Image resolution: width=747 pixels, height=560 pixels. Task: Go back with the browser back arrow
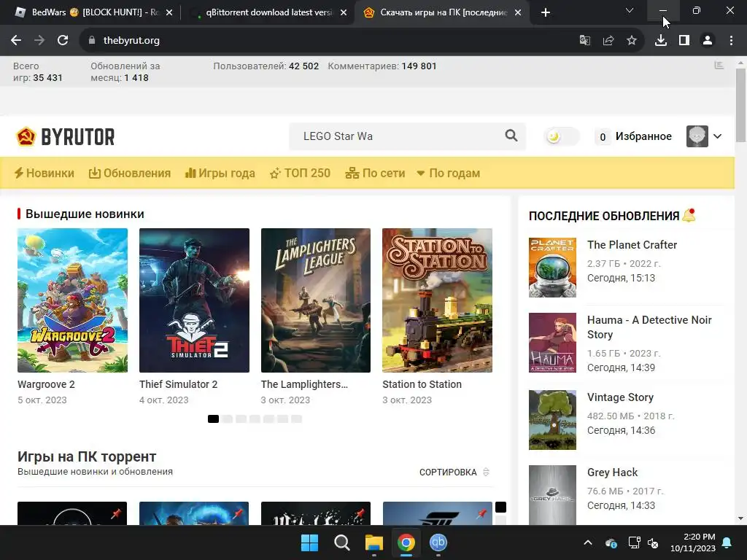click(x=16, y=41)
